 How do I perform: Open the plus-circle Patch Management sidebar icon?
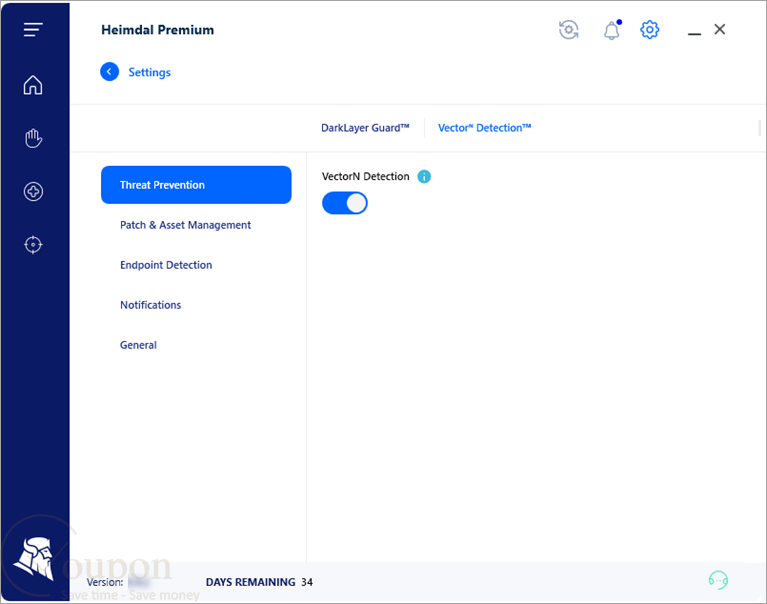click(33, 191)
